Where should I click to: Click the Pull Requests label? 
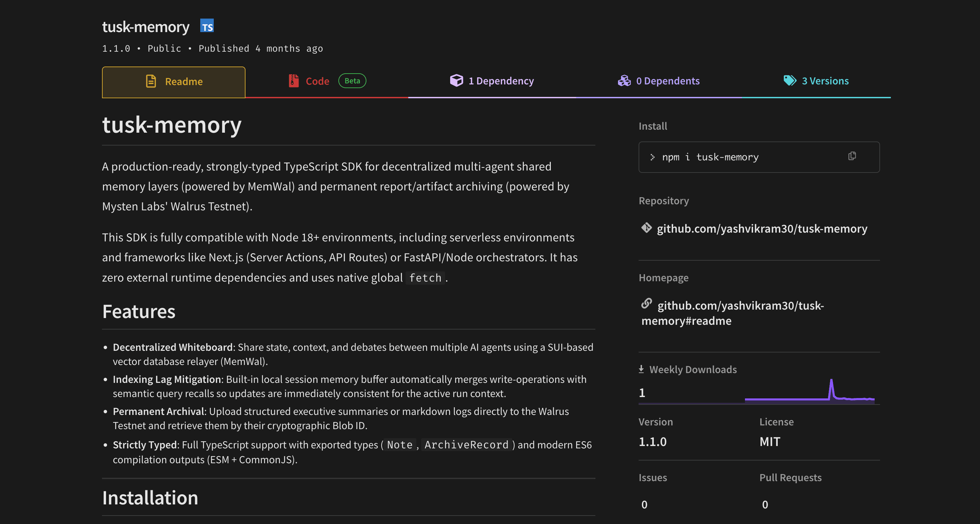(791, 477)
